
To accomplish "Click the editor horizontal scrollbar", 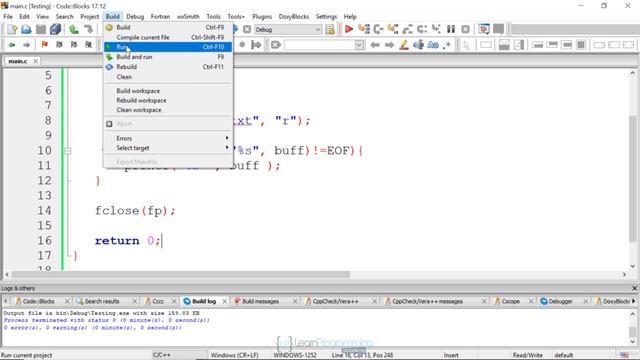I will click(x=180, y=274).
